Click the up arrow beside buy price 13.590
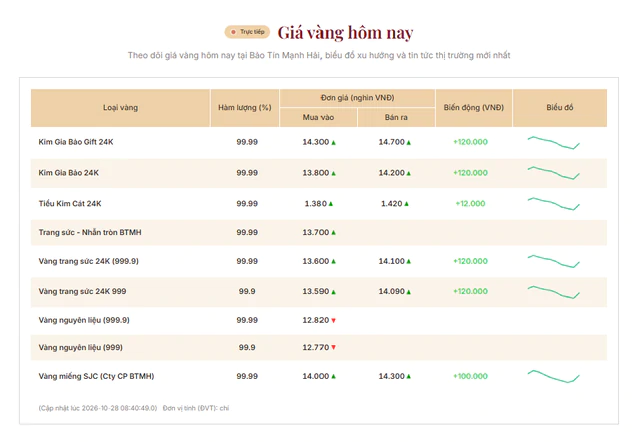Screen dimensions: 640x442 pyautogui.click(x=333, y=292)
